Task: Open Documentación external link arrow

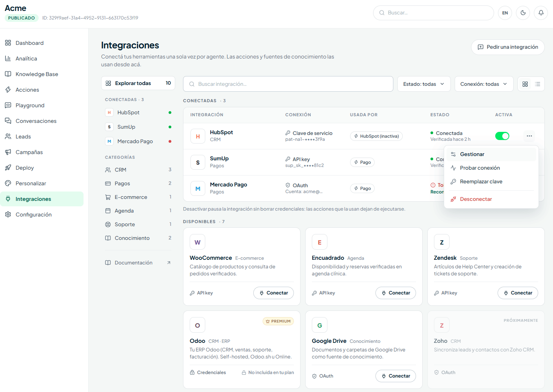Action: pyautogui.click(x=169, y=263)
